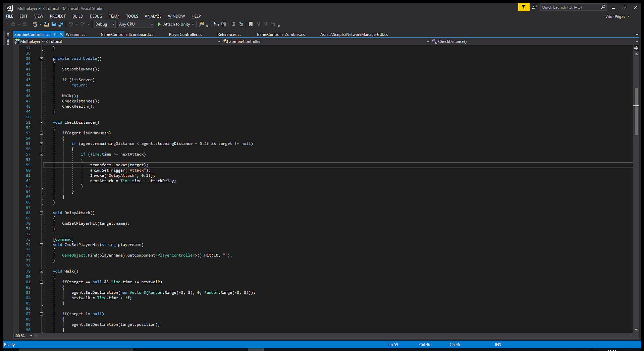
Task: Open the Any CPU platform dropdown
Action: 136,24
